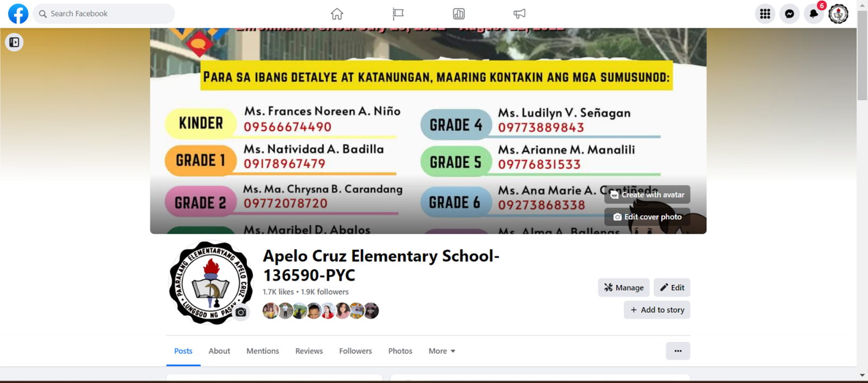Open the account profile avatar menu

point(838,14)
